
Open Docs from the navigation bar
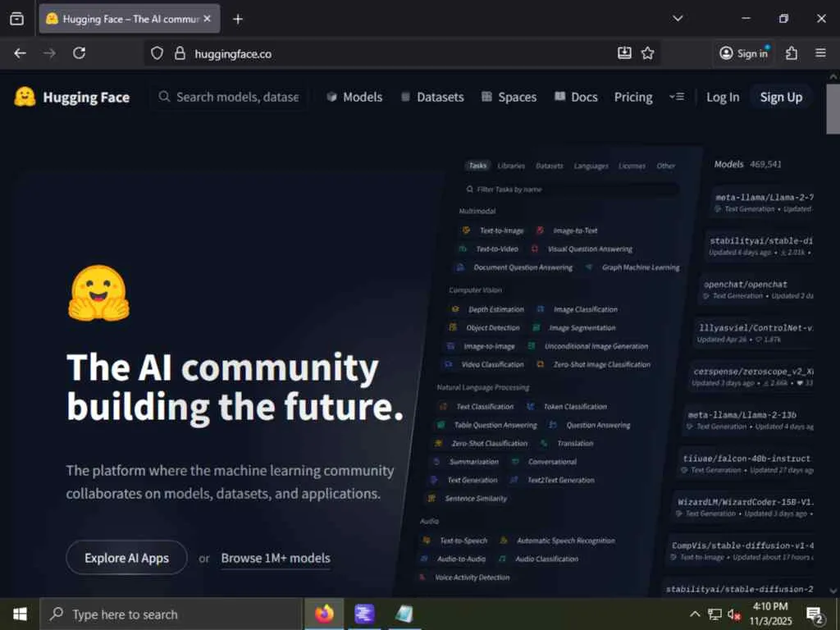click(x=576, y=97)
